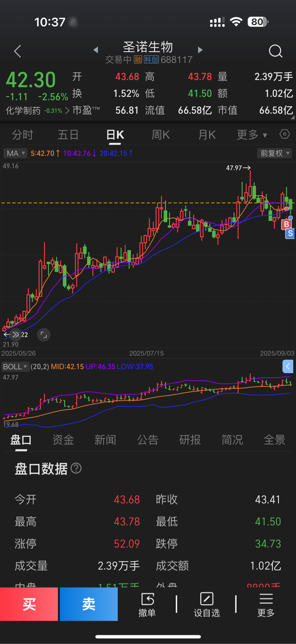
Task: Open 全景 tab
Action: (x=274, y=440)
